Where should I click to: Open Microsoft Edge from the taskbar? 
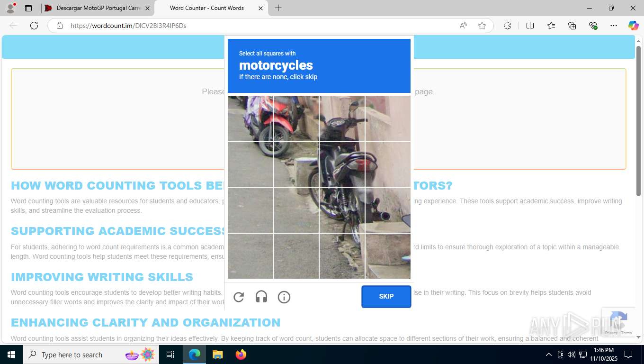[195, 355]
